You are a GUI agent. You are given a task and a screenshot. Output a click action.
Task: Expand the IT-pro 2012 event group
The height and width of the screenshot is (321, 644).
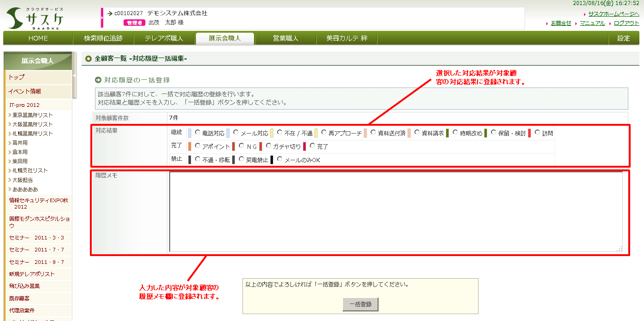coord(24,105)
